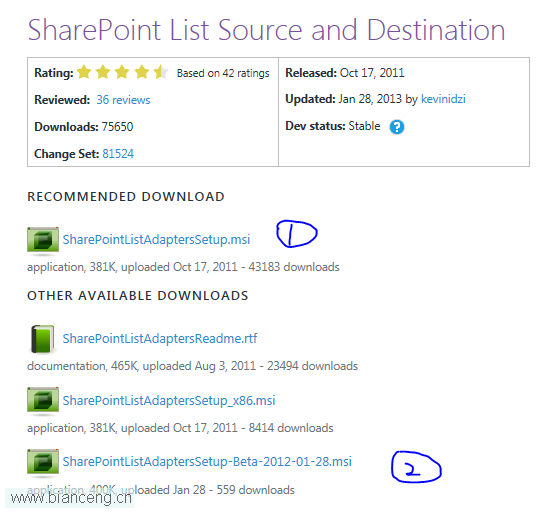This screenshot has width=548, height=513.
Task: Open SharePointListAdaptersReadme.rtf documentation link
Action: (160, 339)
